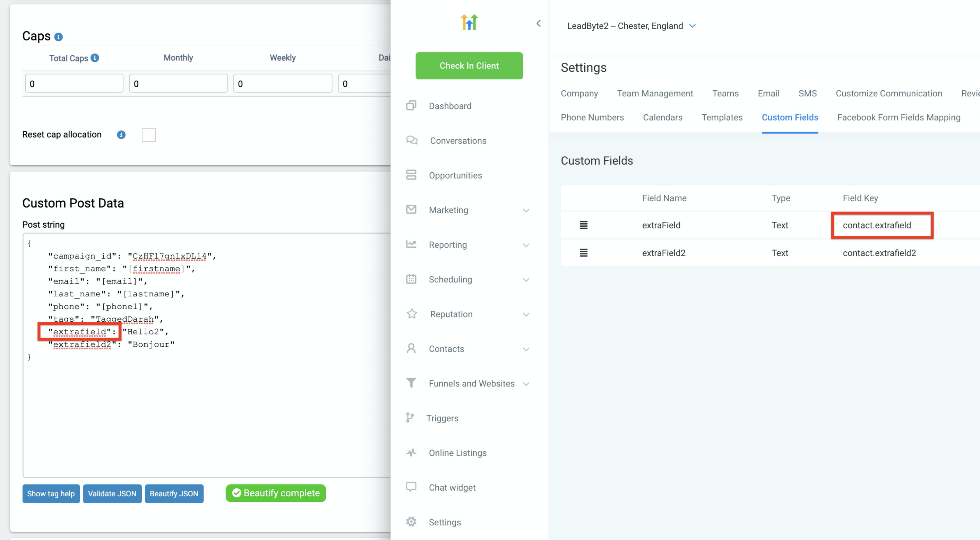This screenshot has height=540, width=980.
Task: Click the Reset cap allocation info icon
Action: coord(121,134)
